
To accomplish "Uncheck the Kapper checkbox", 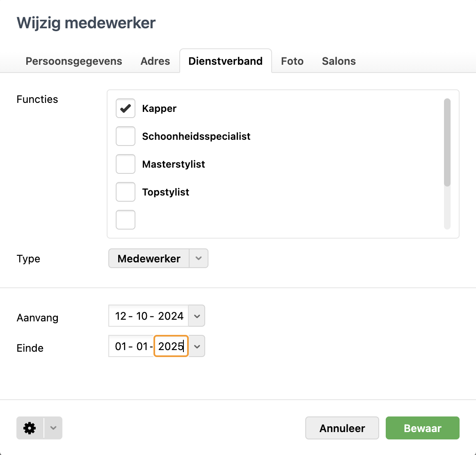I will pos(126,108).
